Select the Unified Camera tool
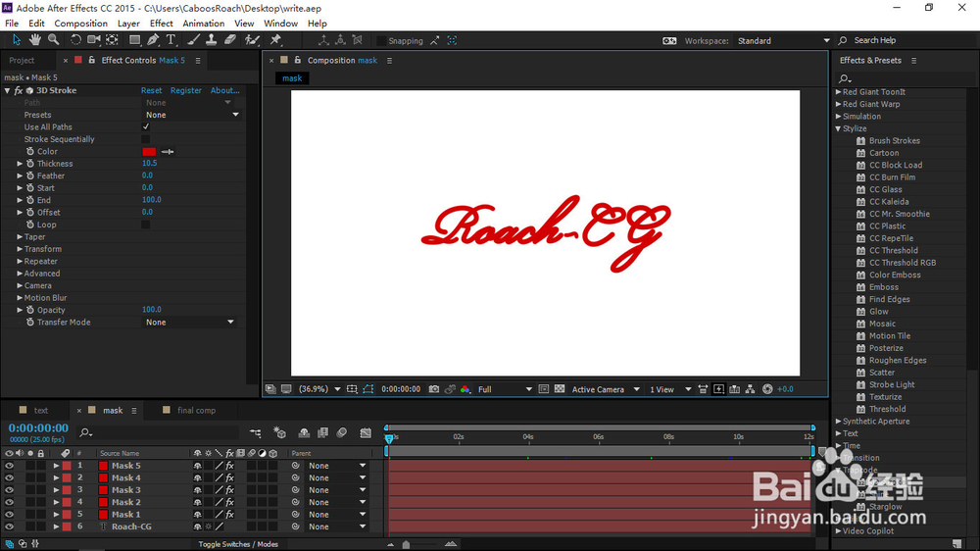 coord(94,40)
